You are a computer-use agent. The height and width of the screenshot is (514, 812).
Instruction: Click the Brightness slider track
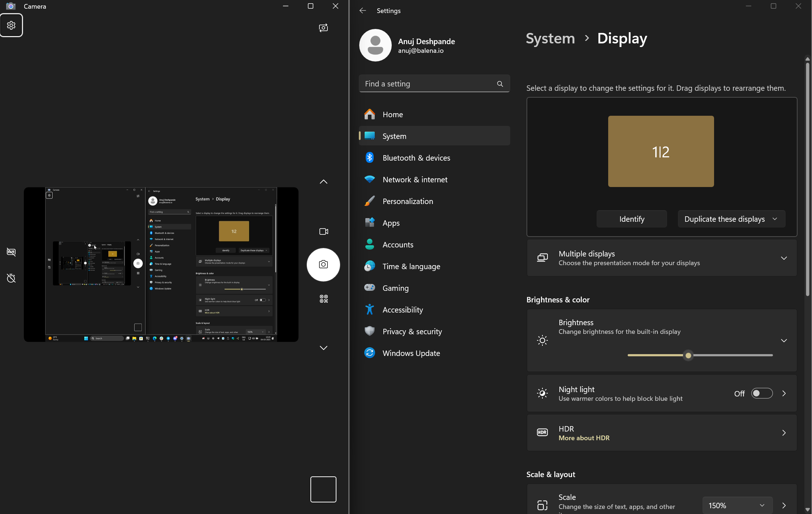coord(730,355)
